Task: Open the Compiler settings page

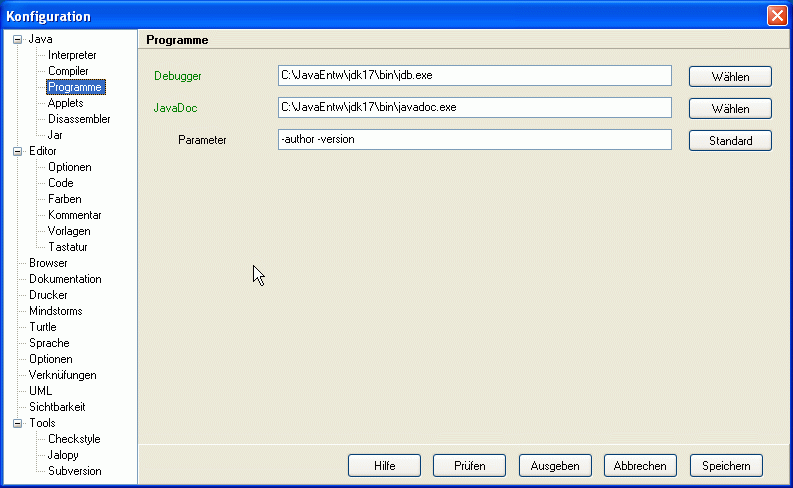Action: pos(68,71)
